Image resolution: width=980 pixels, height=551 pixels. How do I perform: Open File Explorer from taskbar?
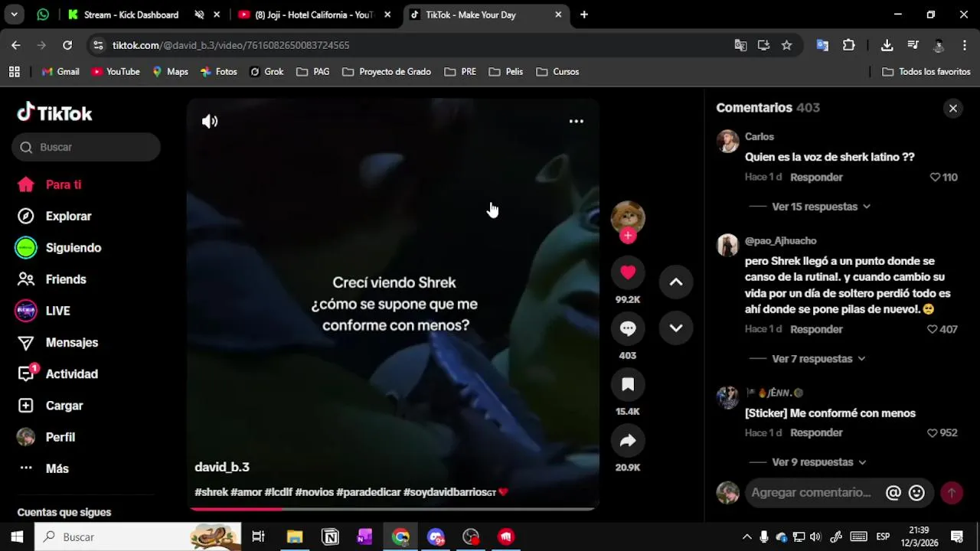click(x=295, y=536)
